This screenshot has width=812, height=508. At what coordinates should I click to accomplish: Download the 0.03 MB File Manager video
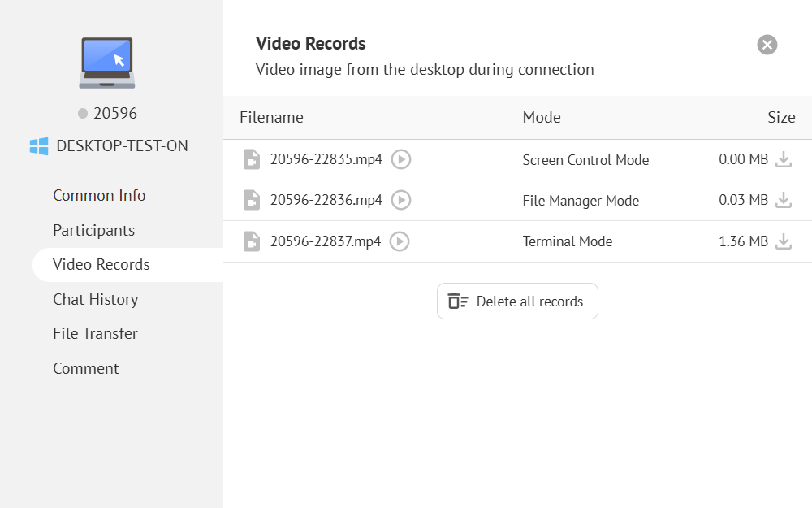783,200
